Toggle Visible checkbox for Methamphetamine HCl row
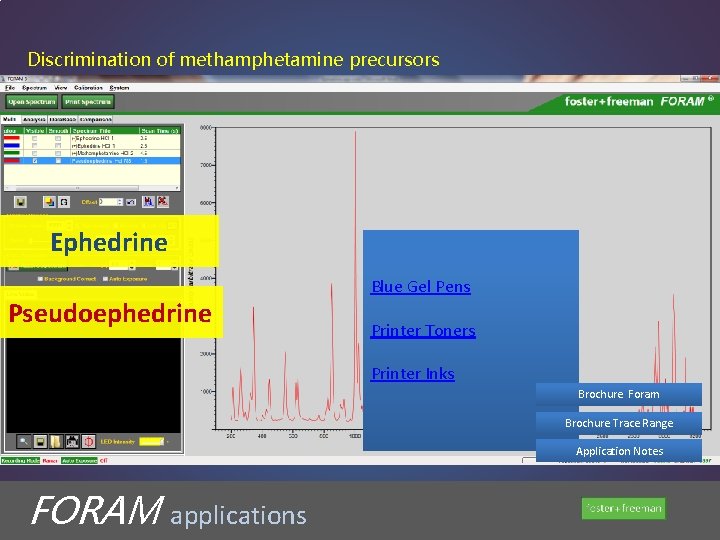 click(x=35, y=153)
